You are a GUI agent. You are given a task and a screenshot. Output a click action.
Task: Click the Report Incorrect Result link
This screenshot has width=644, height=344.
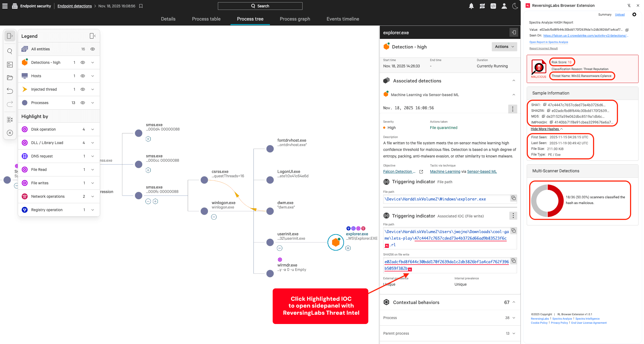[x=543, y=48]
